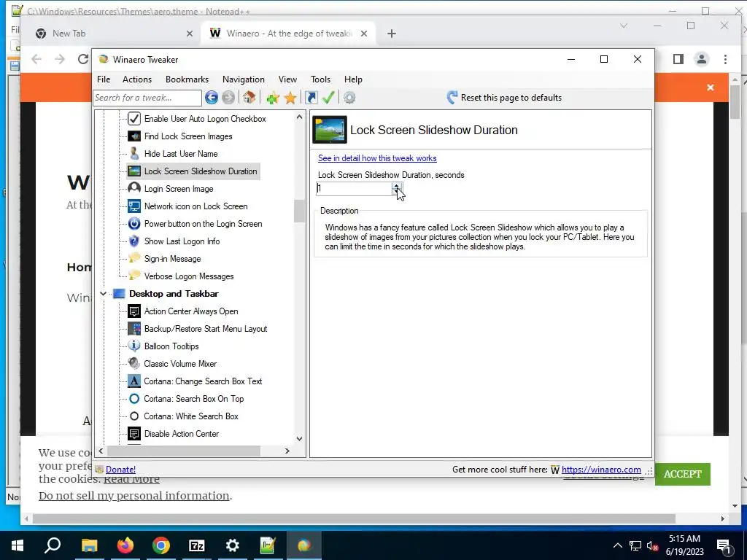Click Do not sell my personal information link
The image size is (747, 560).
tap(134, 496)
